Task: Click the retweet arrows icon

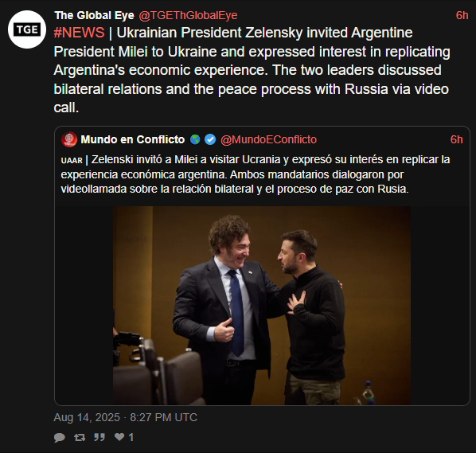Action: [x=80, y=437]
